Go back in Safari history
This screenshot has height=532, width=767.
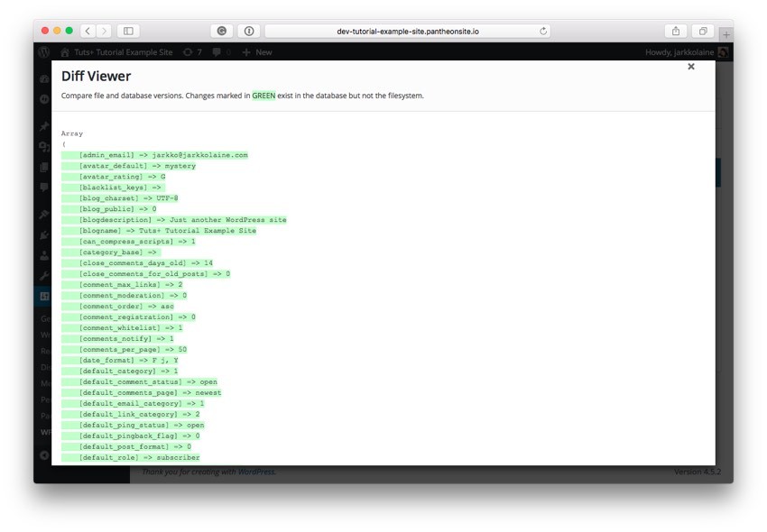[x=88, y=31]
